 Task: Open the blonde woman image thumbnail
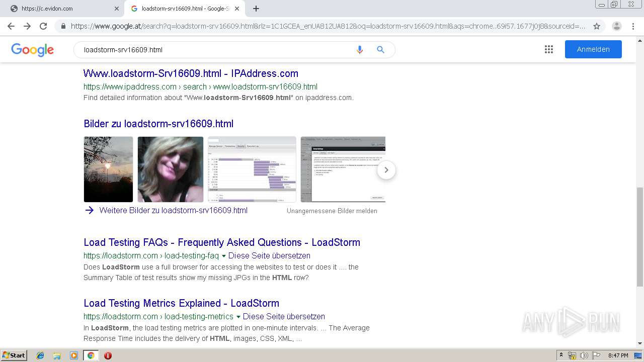[171, 169]
